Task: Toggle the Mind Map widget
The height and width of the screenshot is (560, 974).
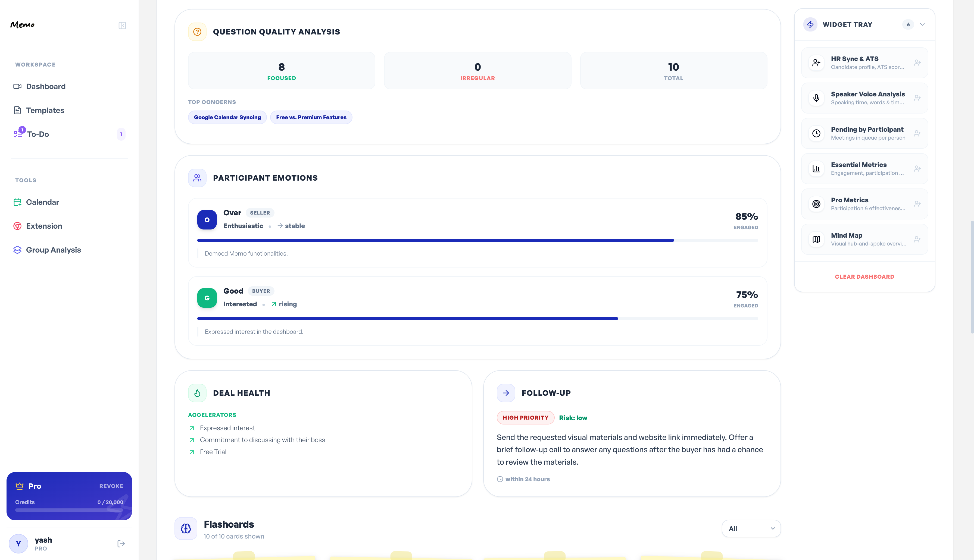Action: 917,239
